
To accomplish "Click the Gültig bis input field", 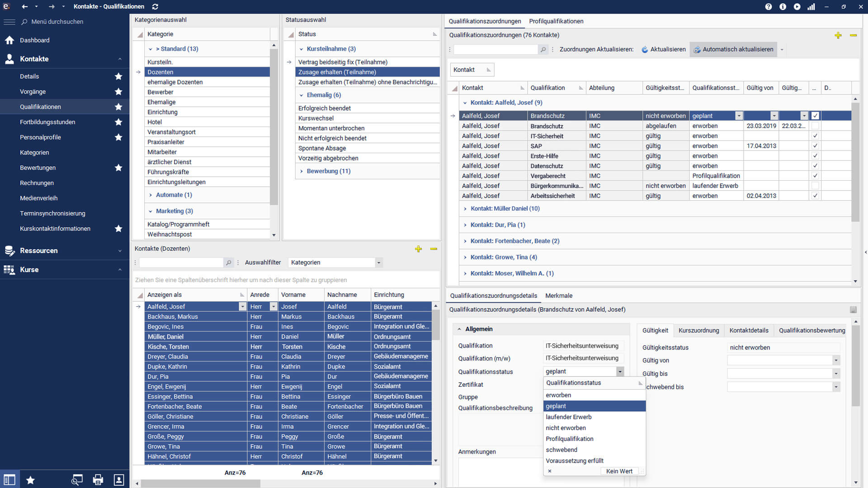I will [780, 374].
